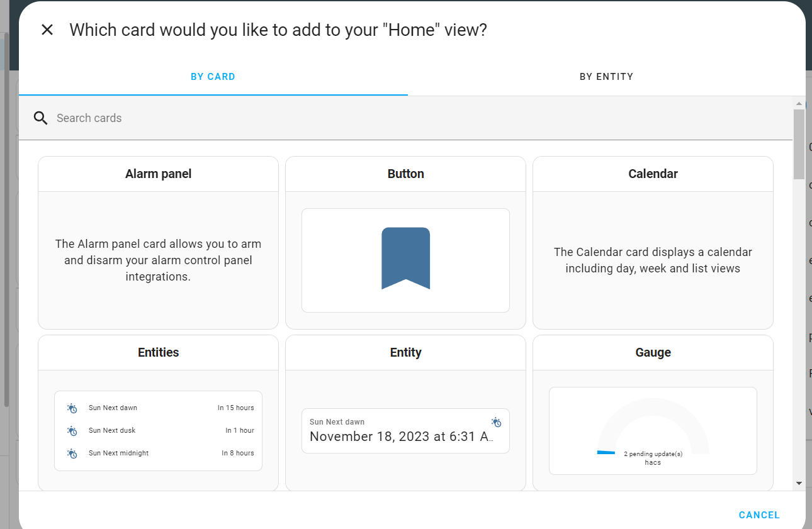Click the dialog title text

click(x=278, y=30)
